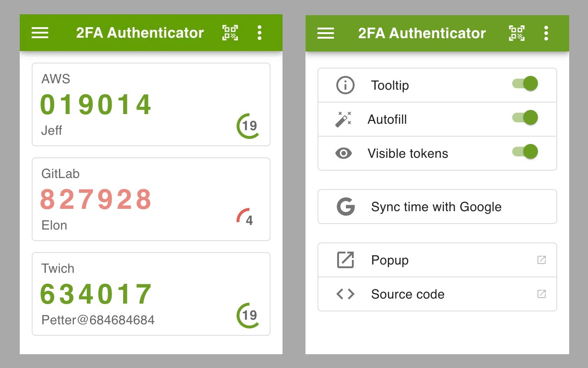Screen dimensions: 588x368
Task: Choose the Source code menu entry
Action: [407, 294]
